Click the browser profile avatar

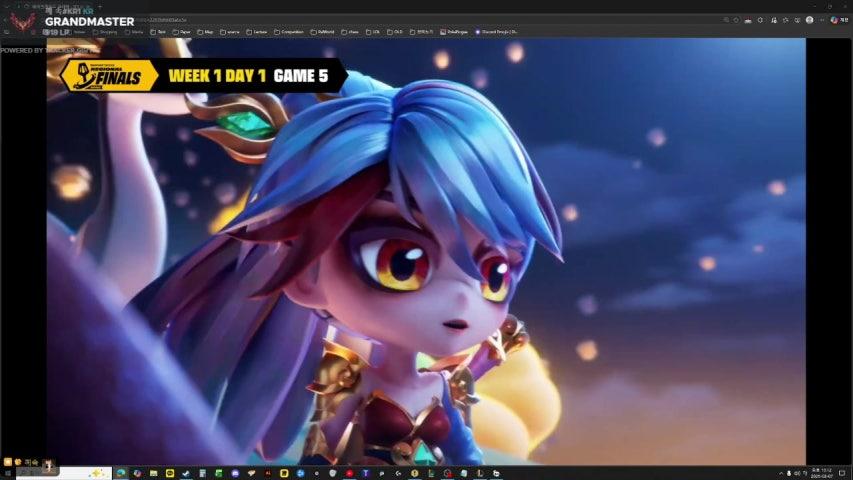click(x=809, y=20)
